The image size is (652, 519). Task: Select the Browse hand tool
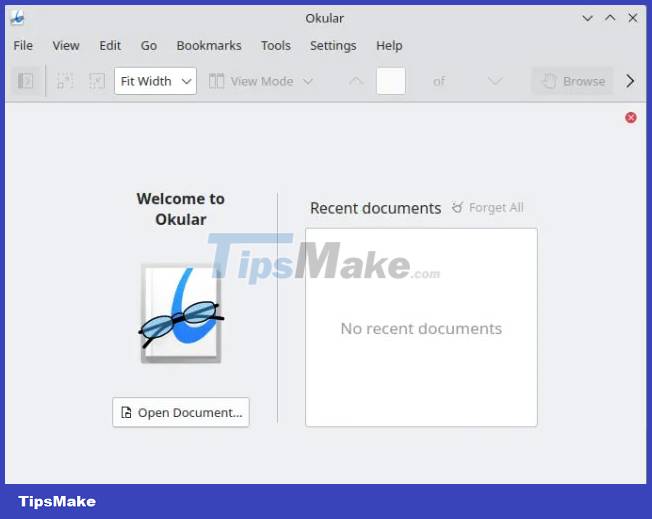click(x=573, y=81)
